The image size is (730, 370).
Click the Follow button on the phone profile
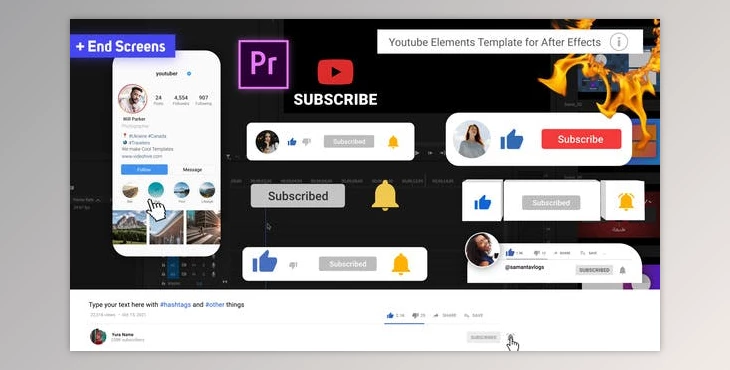point(144,169)
